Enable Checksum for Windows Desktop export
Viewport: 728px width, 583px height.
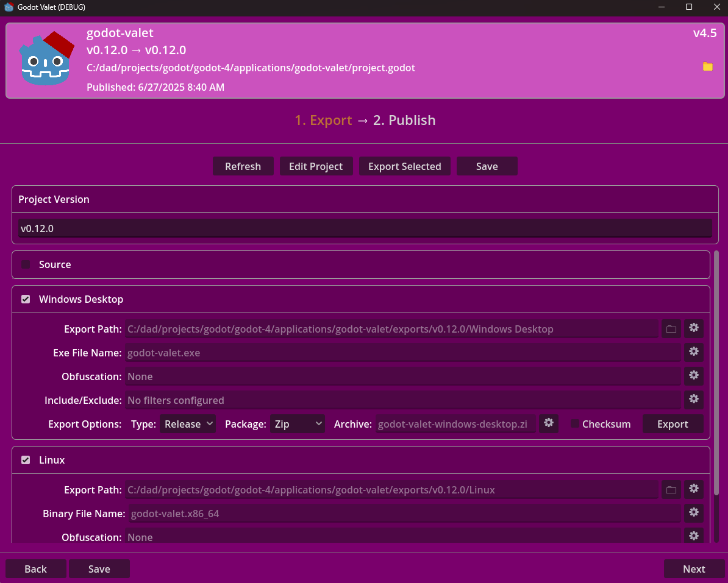575,424
